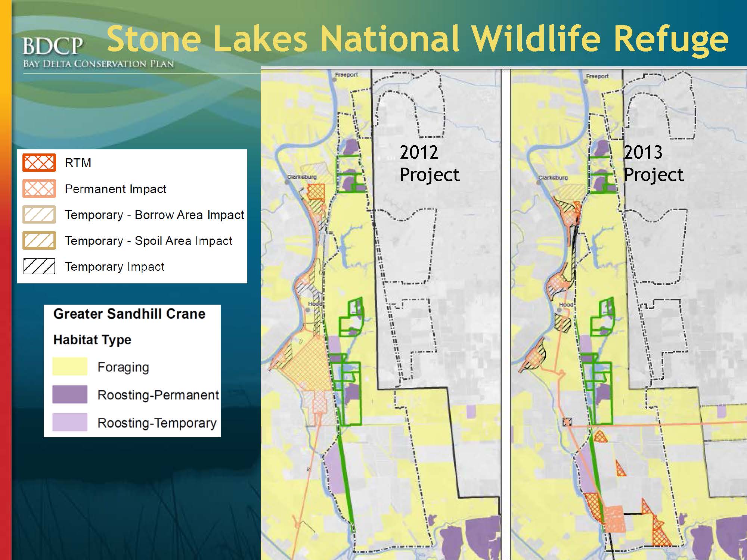Click the Habitat Type legend heading
This screenshot has height=560, width=747.
click(x=92, y=340)
